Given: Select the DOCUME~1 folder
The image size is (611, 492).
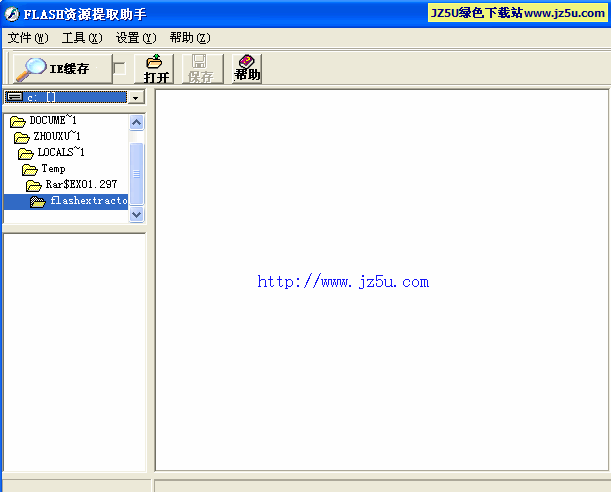Looking at the screenshot, I should 43,121.
